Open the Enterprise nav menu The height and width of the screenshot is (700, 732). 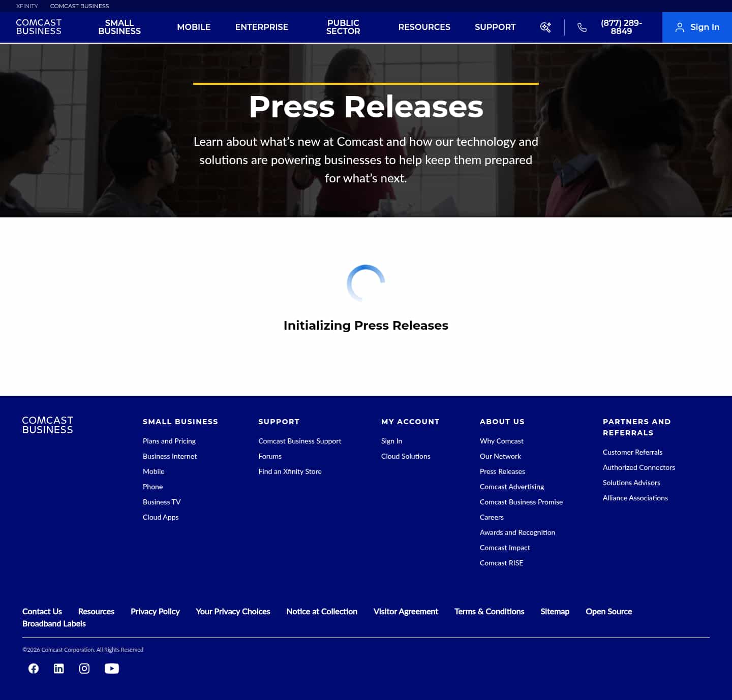pos(262,27)
